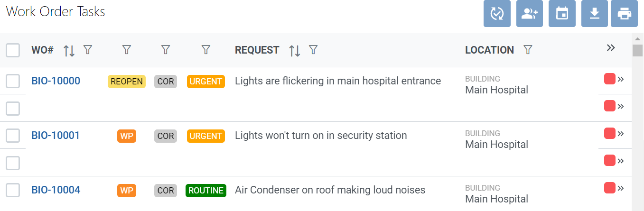
Task: Sort by the REQUEST column arrows
Action: [x=295, y=50]
